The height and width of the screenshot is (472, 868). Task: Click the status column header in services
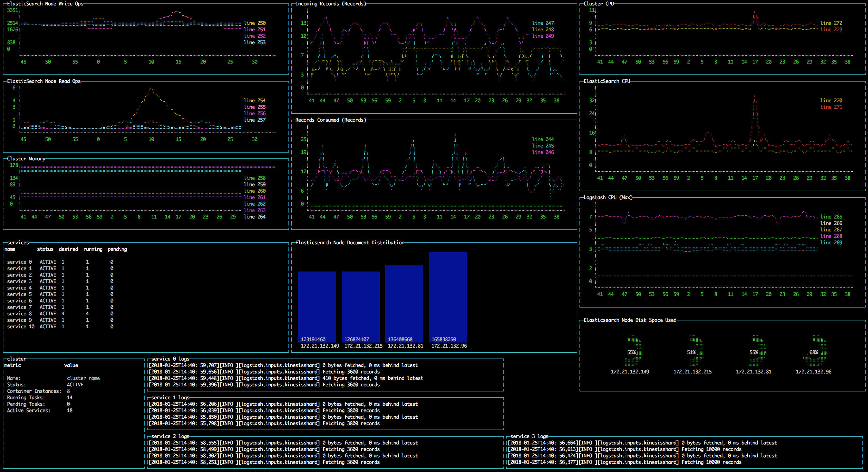click(45, 249)
